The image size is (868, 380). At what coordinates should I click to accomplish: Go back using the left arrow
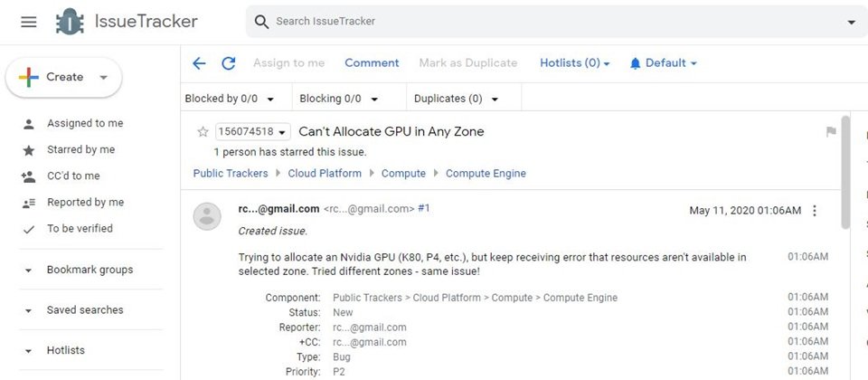click(199, 63)
